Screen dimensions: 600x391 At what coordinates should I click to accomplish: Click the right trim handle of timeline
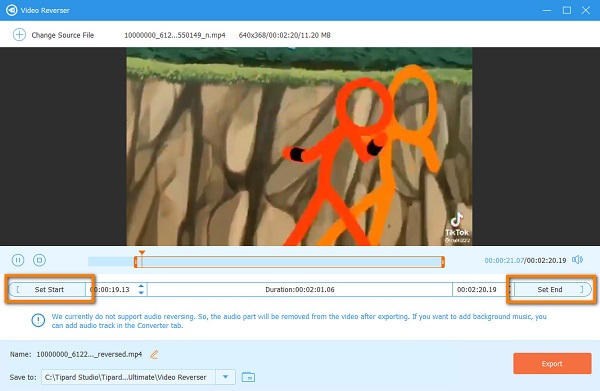[x=443, y=262]
